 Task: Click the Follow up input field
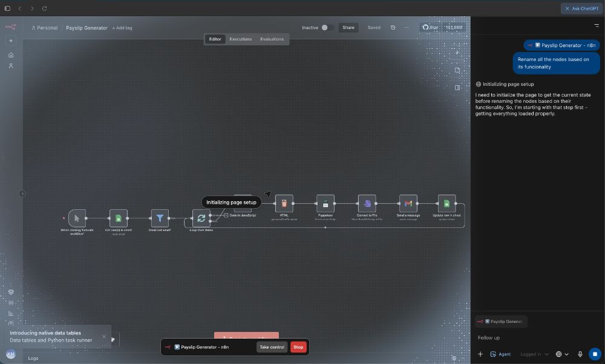[x=537, y=337]
